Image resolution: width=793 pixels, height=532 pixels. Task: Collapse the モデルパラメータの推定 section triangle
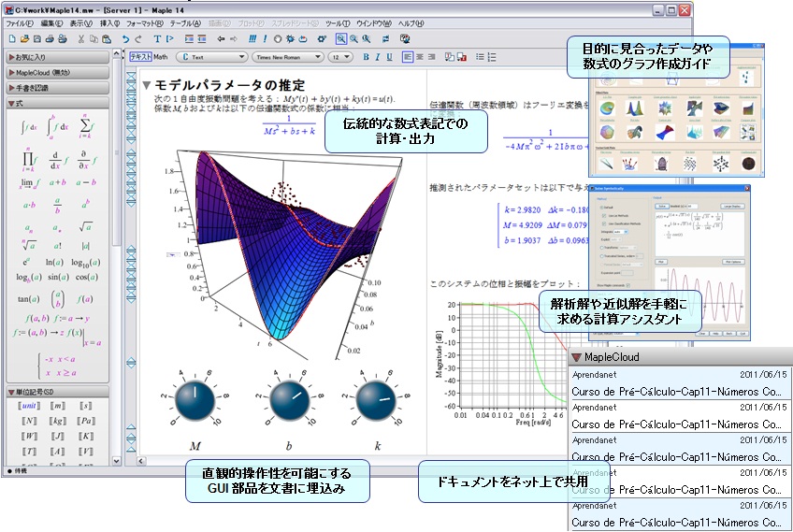pos(147,85)
